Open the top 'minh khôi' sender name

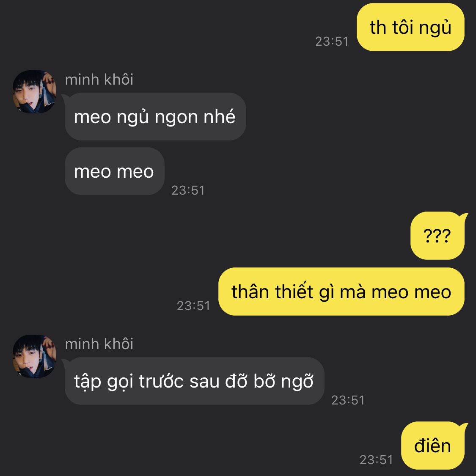pos(99,80)
